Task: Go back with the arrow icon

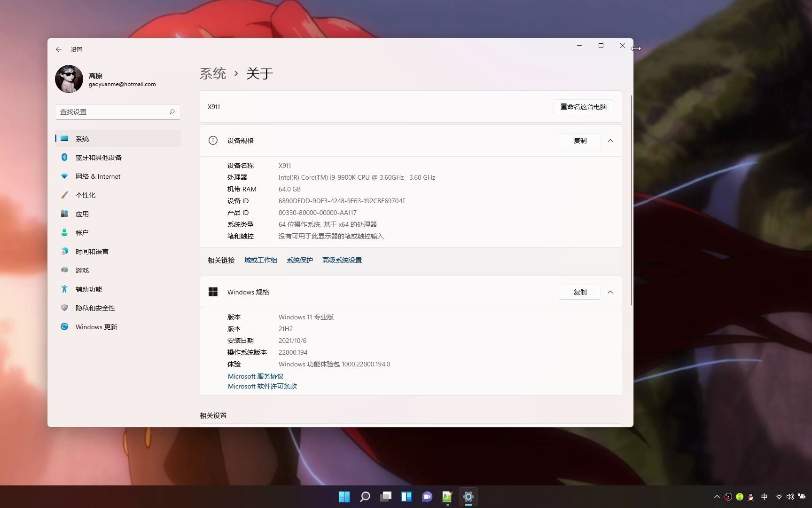Action: pos(58,49)
